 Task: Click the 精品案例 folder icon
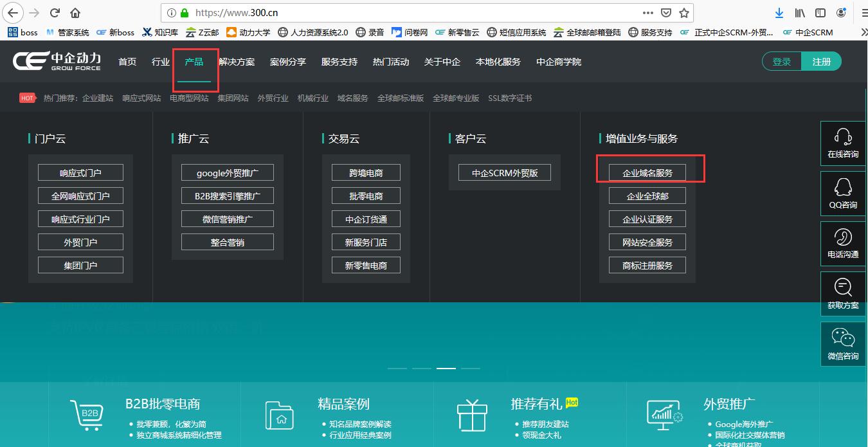click(281, 415)
